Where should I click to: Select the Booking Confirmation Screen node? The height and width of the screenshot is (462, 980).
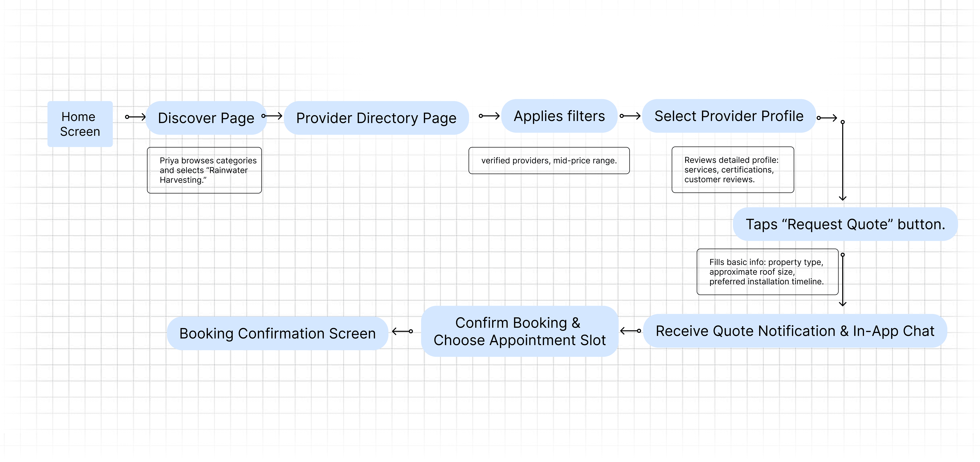click(277, 333)
